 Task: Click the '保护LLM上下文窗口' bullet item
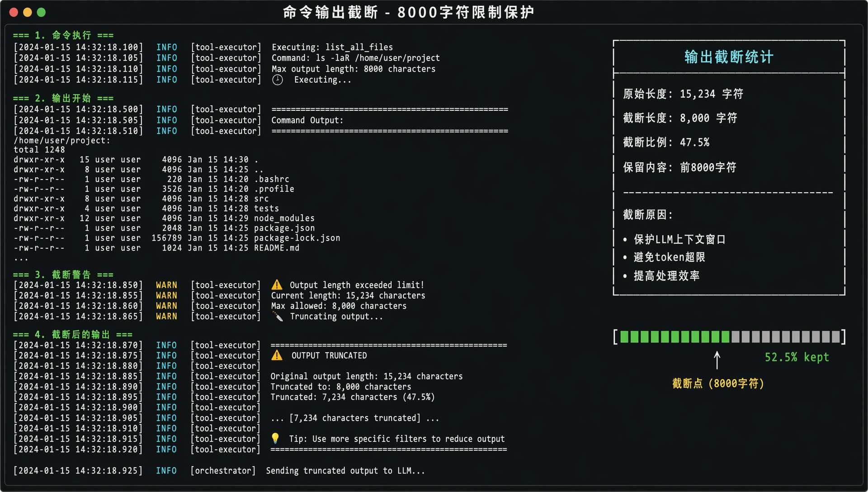coord(679,239)
